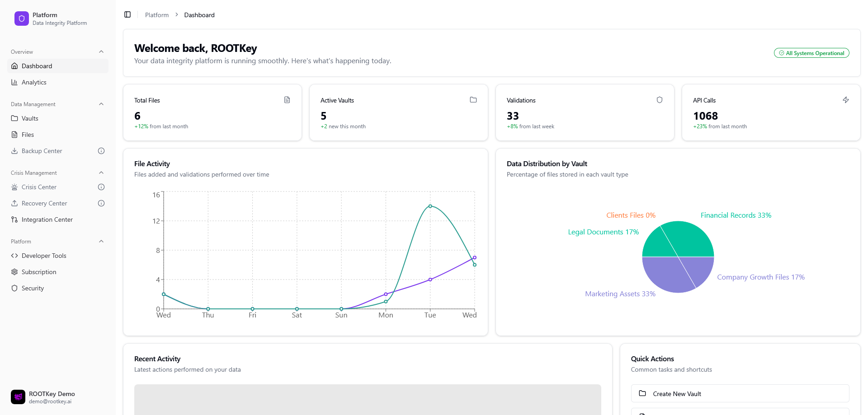The height and width of the screenshot is (415, 868).
Task: Click the Crisis Center siren icon
Action: point(14,187)
